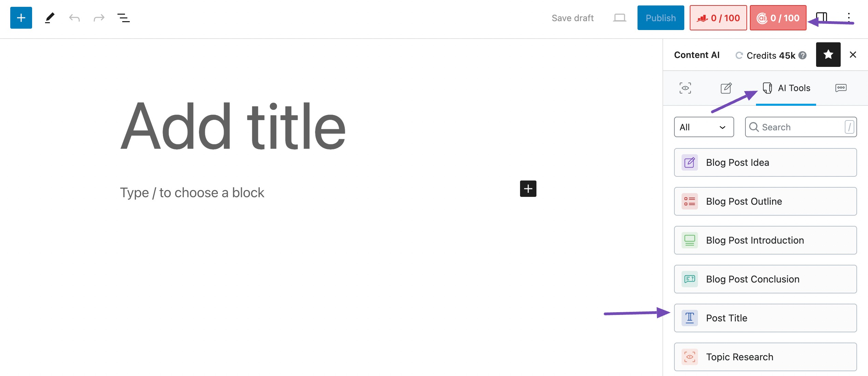Redo the last change
Image resolution: width=868 pixels, height=376 pixels.
99,18
